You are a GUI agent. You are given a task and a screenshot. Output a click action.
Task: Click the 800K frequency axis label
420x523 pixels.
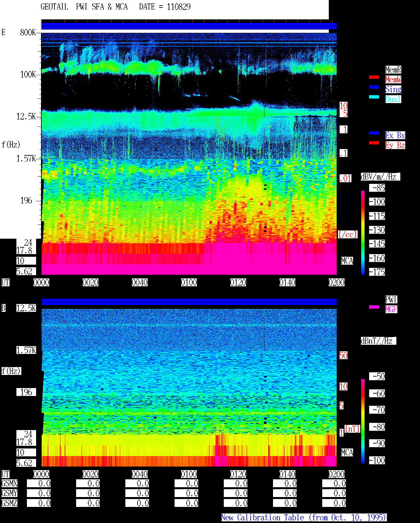[x=28, y=32]
